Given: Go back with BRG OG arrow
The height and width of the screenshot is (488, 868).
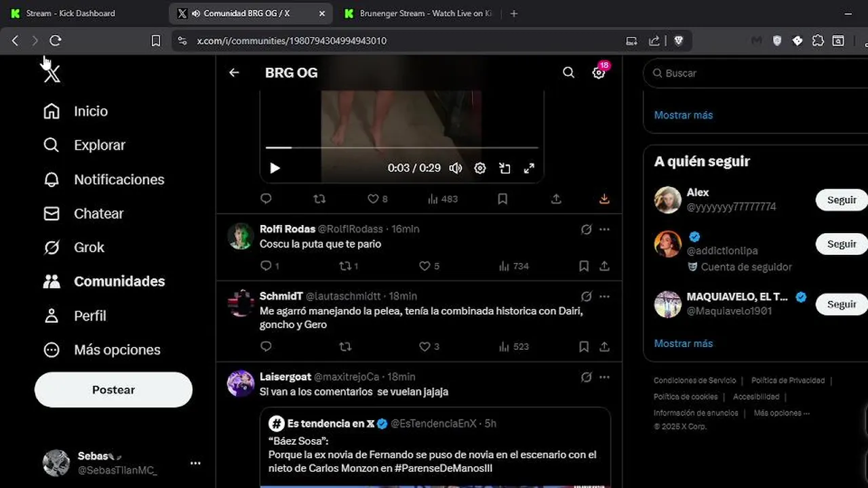Looking at the screenshot, I should pyautogui.click(x=234, y=73).
